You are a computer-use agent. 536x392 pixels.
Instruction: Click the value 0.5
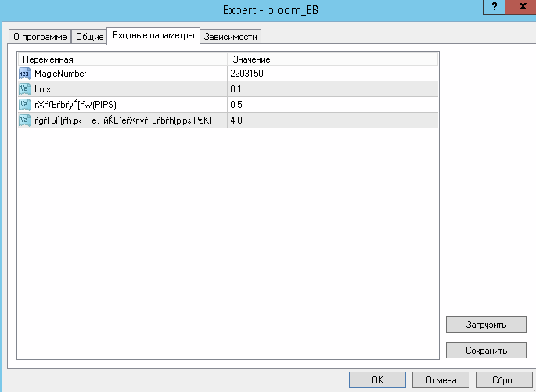pos(236,105)
